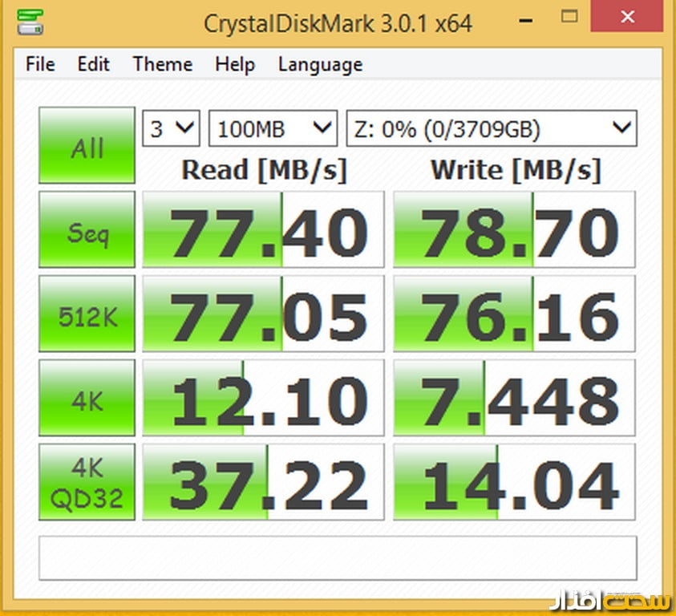Click the empty comment field at bottom

pos(338,557)
